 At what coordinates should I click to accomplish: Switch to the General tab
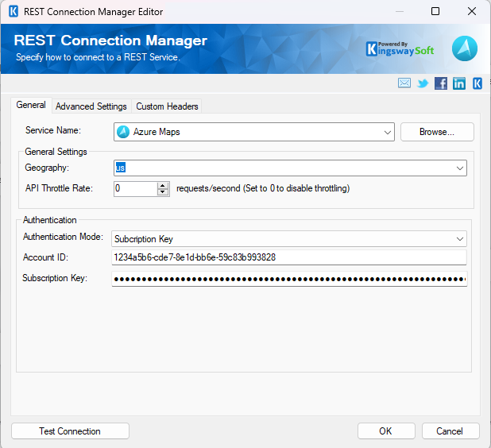click(x=31, y=105)
